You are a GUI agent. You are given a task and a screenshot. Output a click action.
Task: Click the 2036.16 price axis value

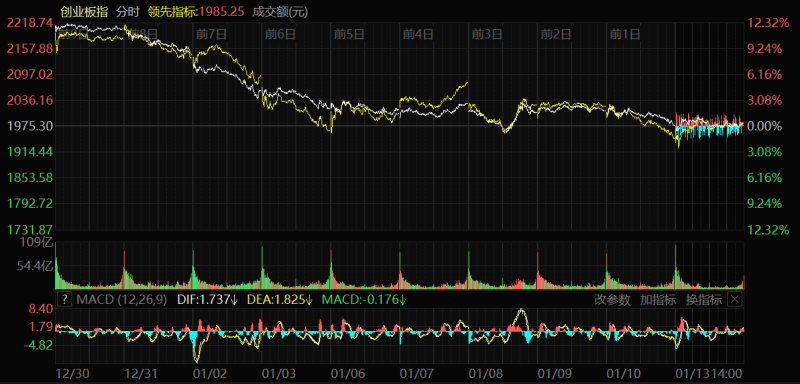pyautogui.click(x=30, y=100)
